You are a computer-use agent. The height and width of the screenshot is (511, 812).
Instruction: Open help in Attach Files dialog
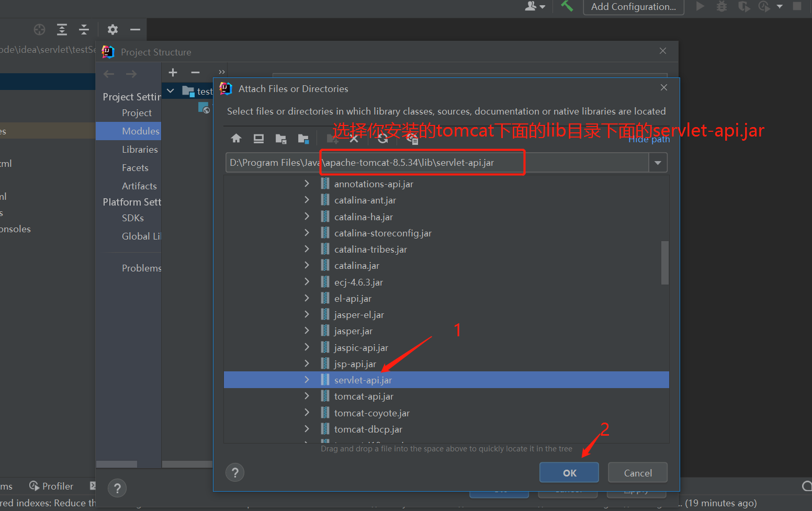[235, 473]
